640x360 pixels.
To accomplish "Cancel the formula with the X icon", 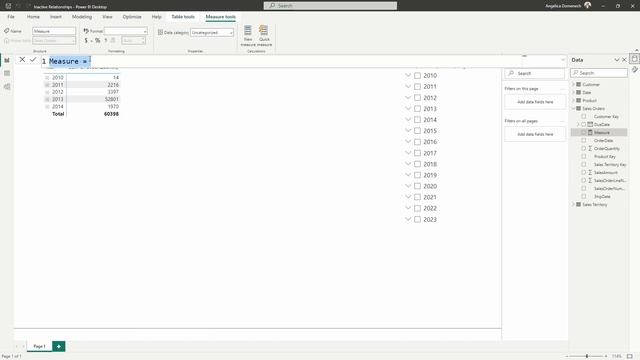I will click(x=22, y=60).
